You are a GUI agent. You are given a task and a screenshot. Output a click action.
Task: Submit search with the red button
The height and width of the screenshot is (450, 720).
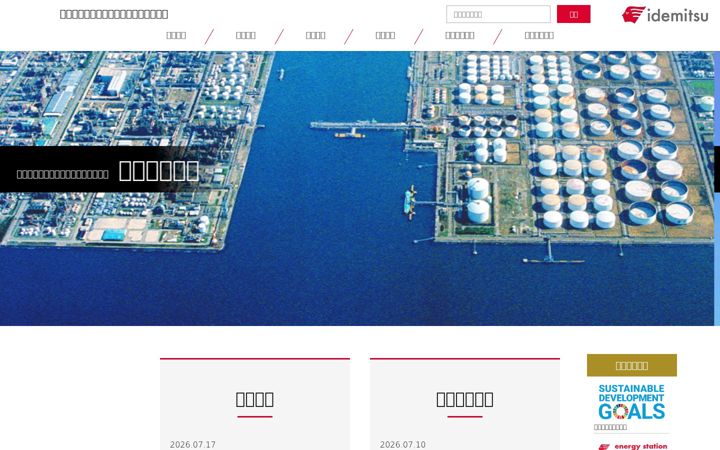click(574, 14)
